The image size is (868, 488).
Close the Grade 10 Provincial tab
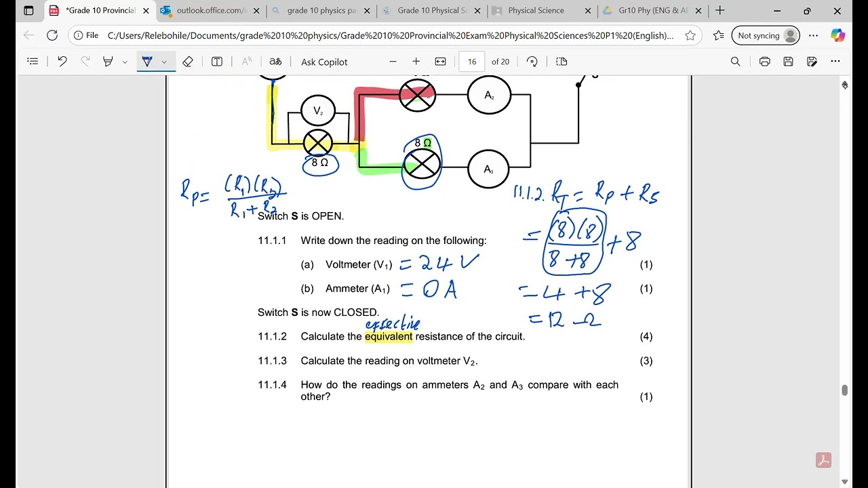(146, 11)
